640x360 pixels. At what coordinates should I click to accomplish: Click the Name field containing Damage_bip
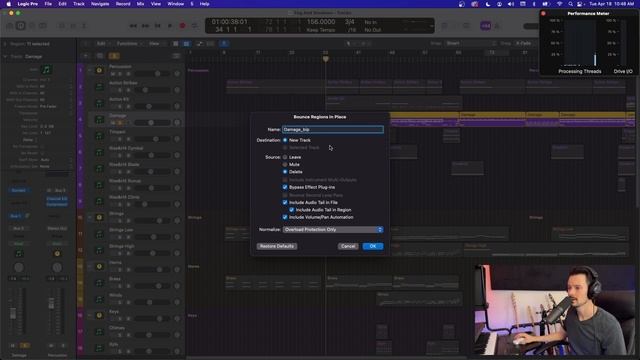(x=333, y=129)
